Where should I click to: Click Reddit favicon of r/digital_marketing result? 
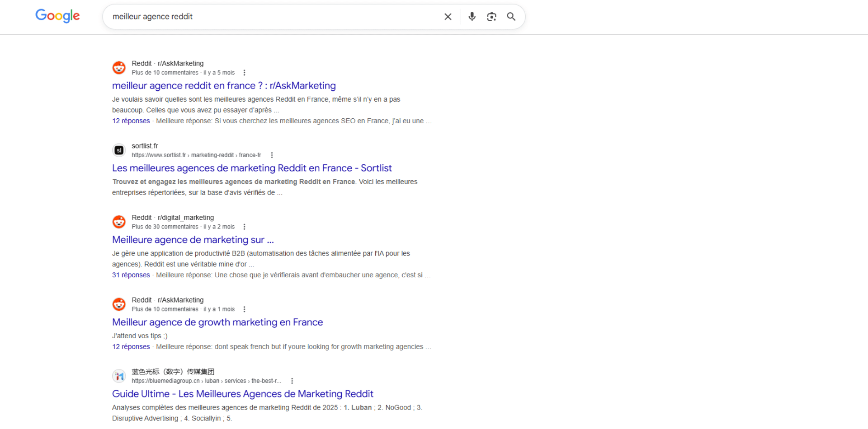(119, 222)
